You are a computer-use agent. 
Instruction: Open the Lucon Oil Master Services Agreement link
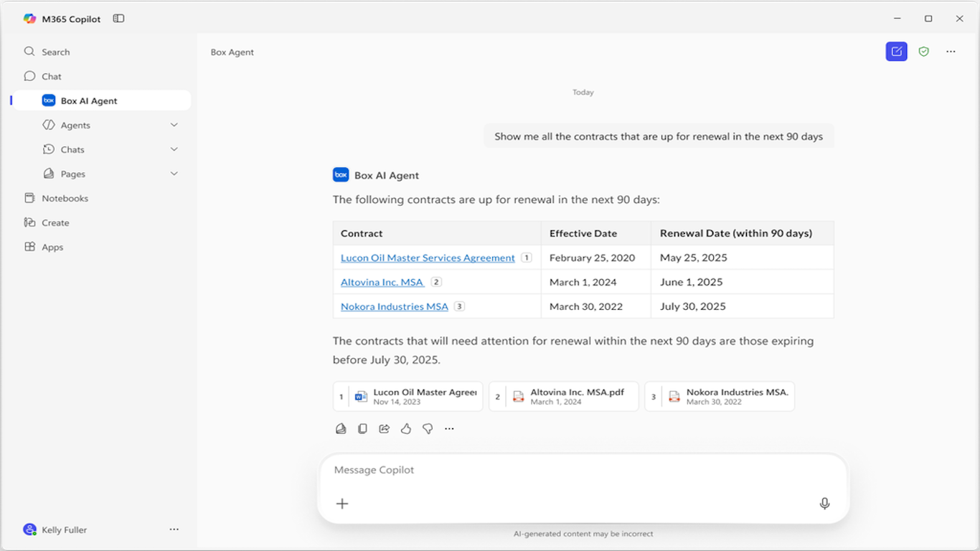pyautogui.click(x=428, y=258)
